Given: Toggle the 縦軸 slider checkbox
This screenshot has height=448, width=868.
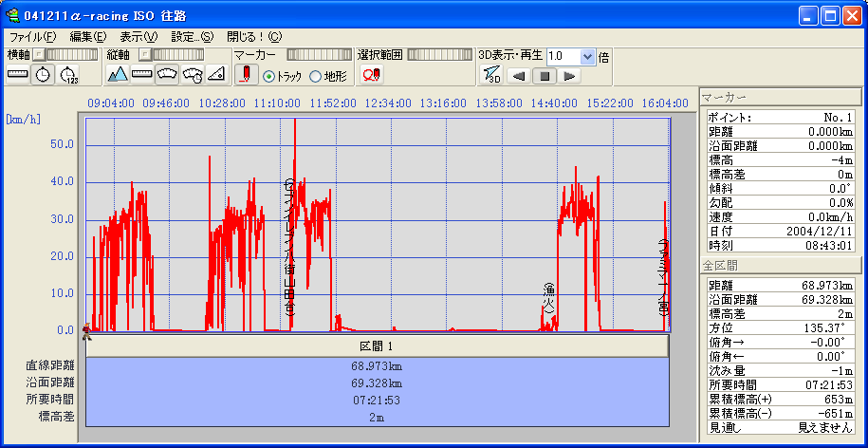Looking at the screenshot, I should (144, 56).
